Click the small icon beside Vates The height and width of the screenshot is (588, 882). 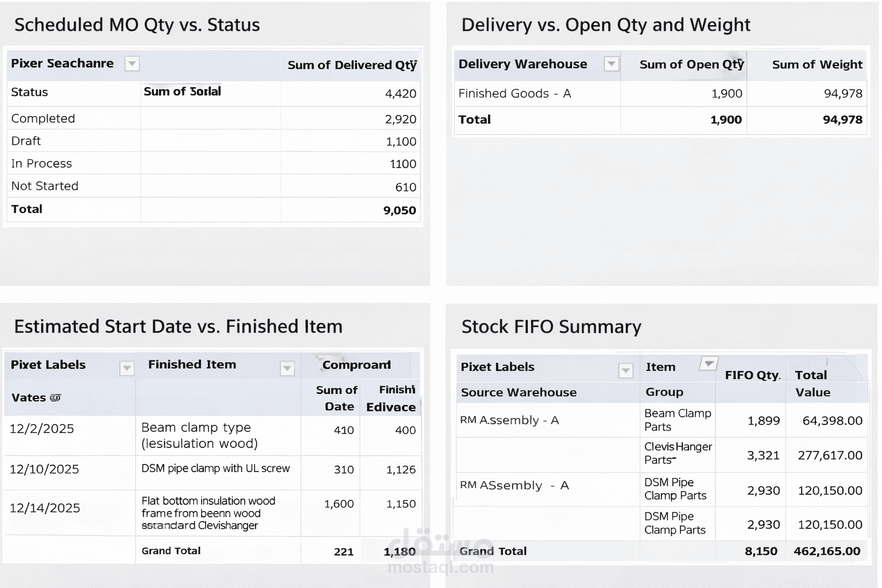point(55,397)
